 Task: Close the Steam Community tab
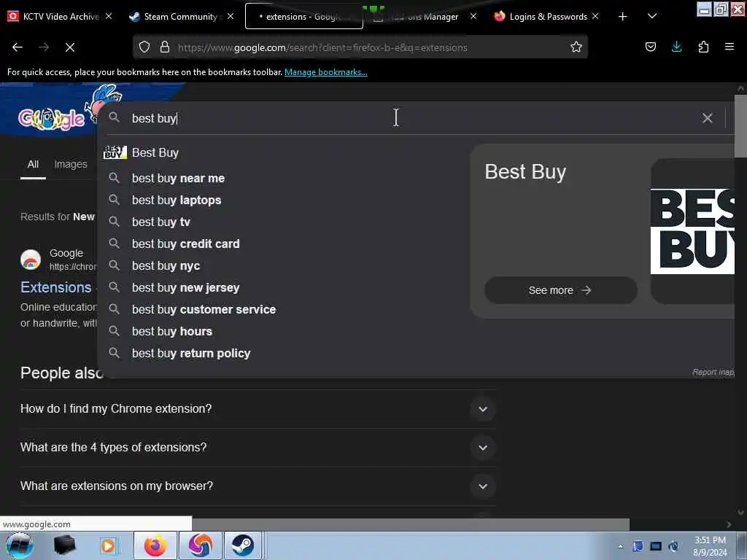click(x=231, y=16)
